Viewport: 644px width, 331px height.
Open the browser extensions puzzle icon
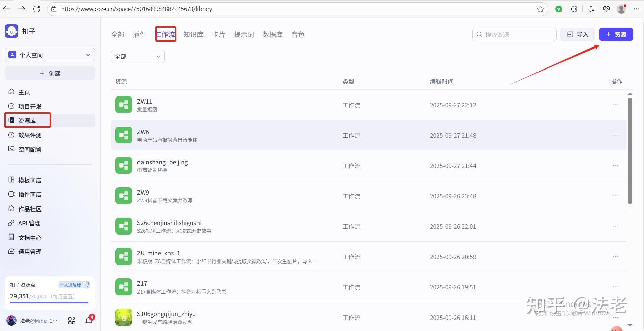pyautogui.click(x=574, y=9)
